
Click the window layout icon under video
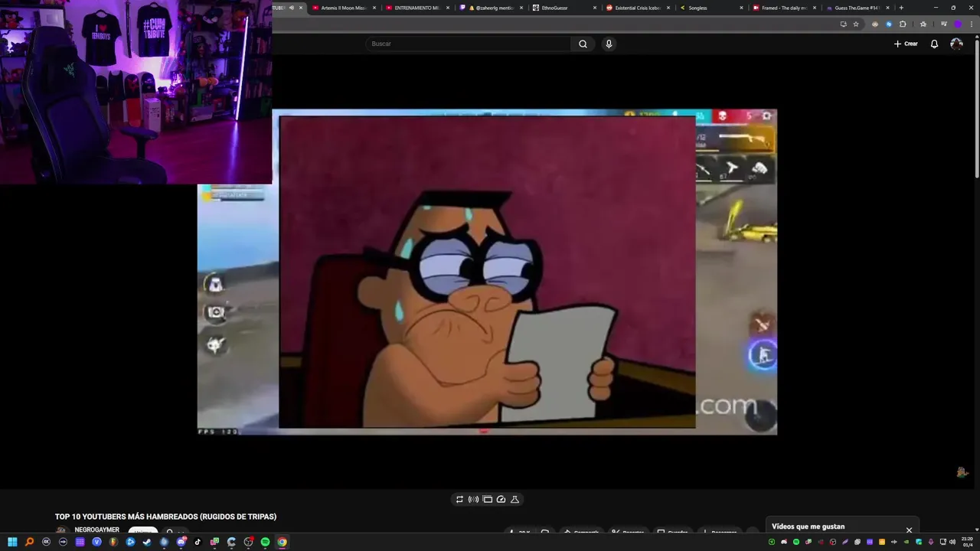click(487, 499)
